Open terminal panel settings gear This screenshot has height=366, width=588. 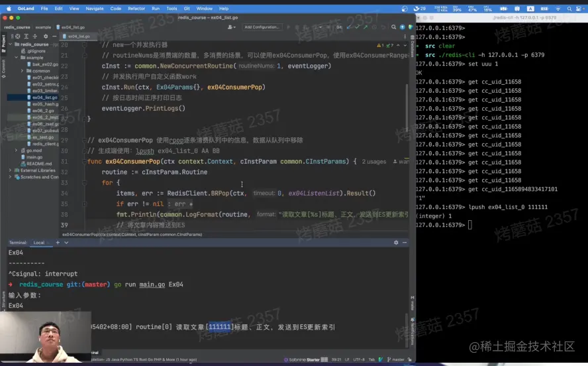tap(396, 243)
